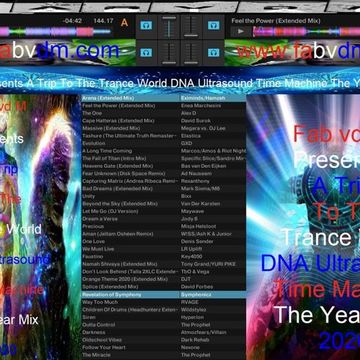Toggle headphone cue on upper-left mixer channel
The width and height of the screenshot is (360, 360).
point(146,25)
